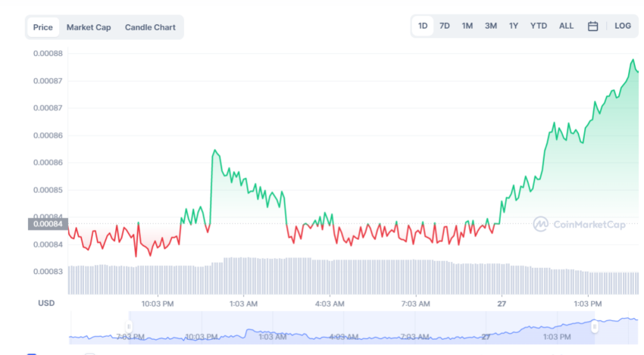Choose the 1Y time range
The image size is (644, 355).
514,26
